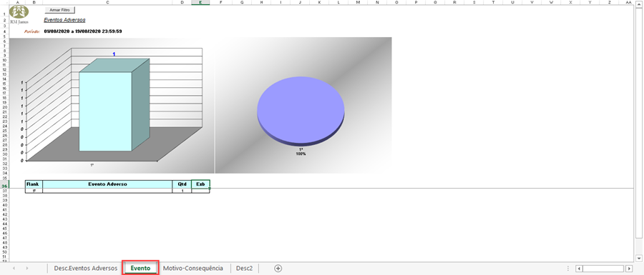Click the Rank table header cell
The height and width of the screenshot is (275, 644).
point(34,184)
